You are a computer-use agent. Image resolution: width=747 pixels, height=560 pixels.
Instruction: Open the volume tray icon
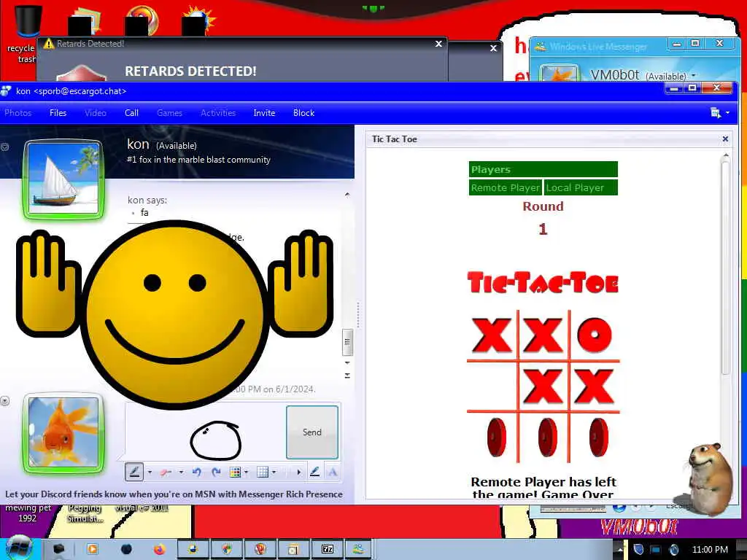point(673,550)
